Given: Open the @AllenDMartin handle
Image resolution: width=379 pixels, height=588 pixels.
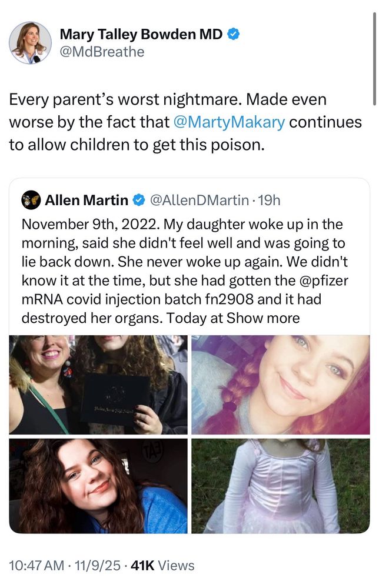Looking at the screenshot, I should pos(200,201).
